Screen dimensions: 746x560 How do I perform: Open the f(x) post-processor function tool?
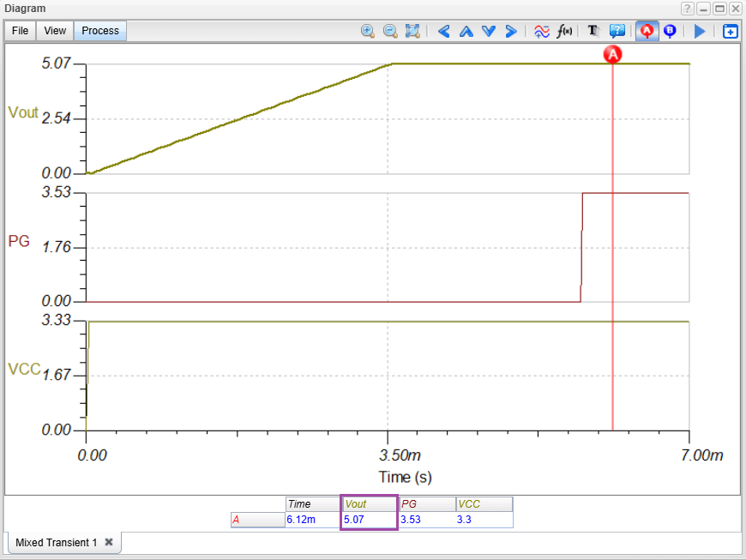pos(564,31)
